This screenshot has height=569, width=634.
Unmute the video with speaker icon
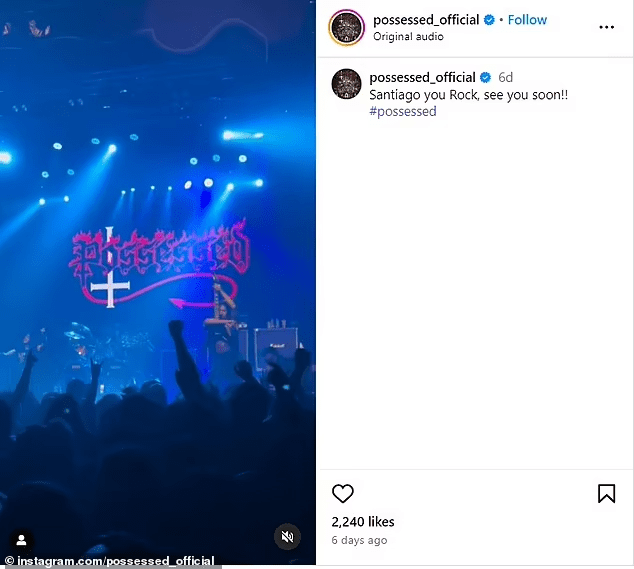tap(287, 537)
